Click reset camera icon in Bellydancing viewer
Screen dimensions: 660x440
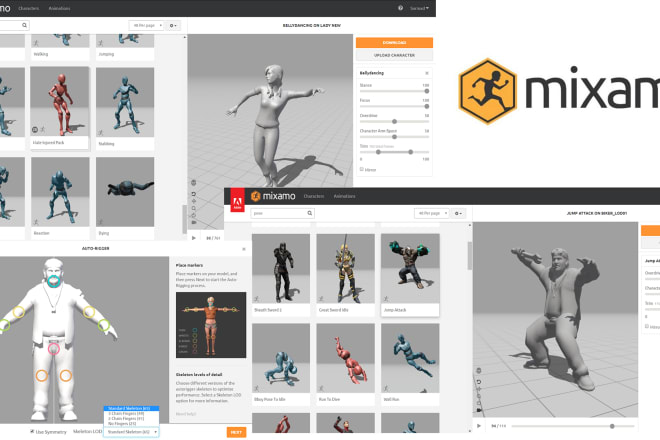tap(194, 194)
